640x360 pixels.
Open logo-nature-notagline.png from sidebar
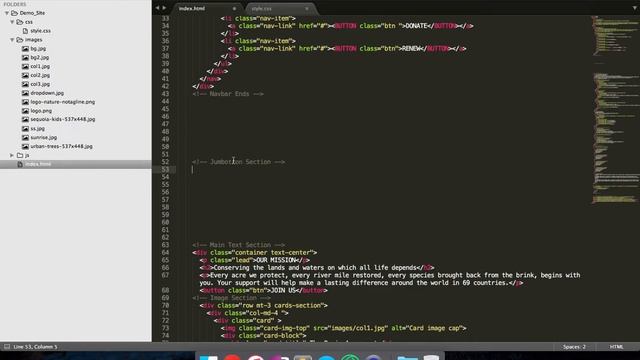(62, 102)
